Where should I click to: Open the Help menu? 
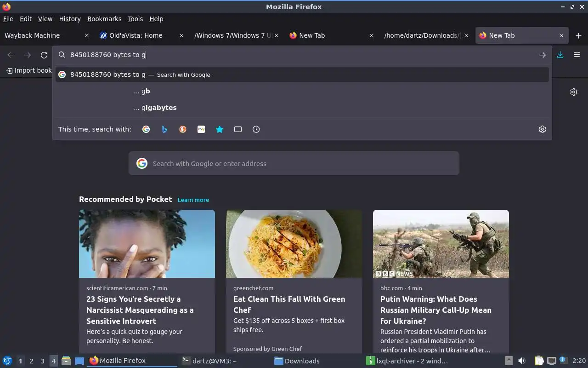click(x=156, y=19)
